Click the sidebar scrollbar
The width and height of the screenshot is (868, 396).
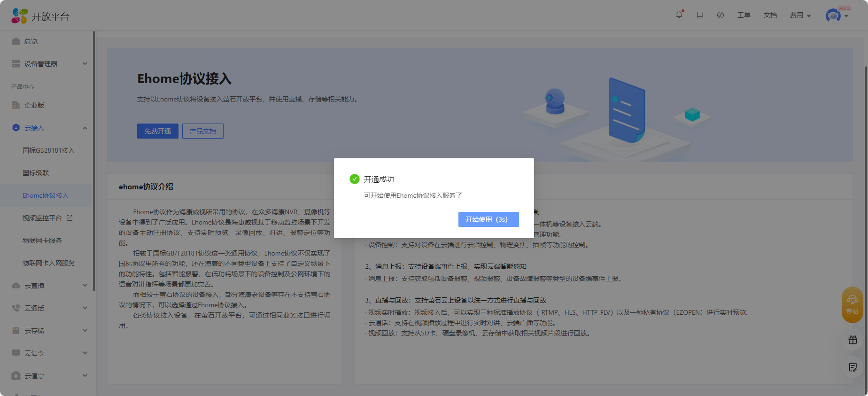coord(94,161)
